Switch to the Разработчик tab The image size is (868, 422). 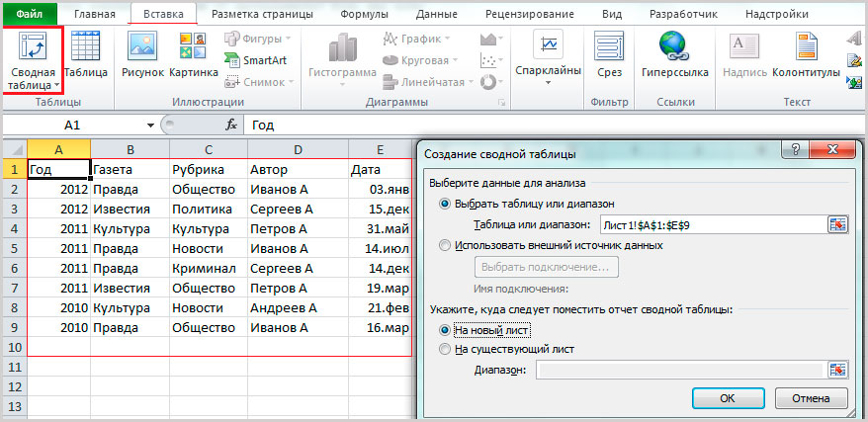(683, 14)
